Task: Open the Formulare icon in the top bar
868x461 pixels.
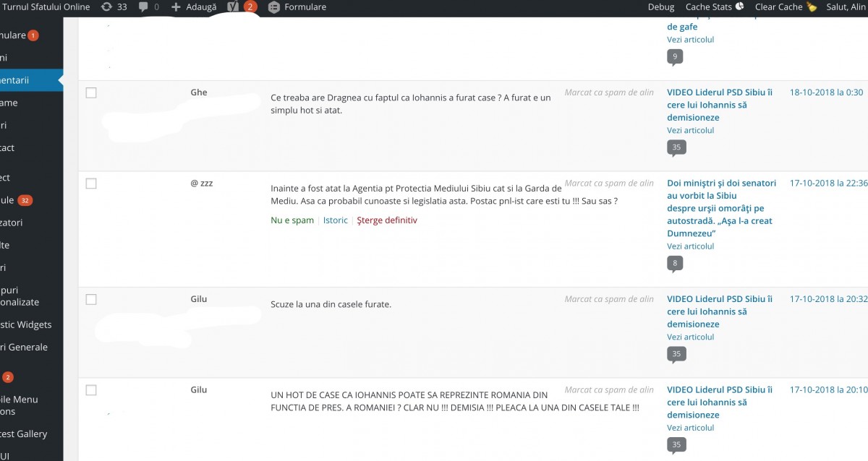Action: [x=273, y=7]
